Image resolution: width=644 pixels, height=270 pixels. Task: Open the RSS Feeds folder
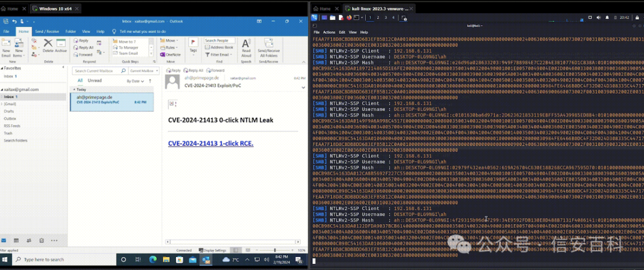click(11, 126)
